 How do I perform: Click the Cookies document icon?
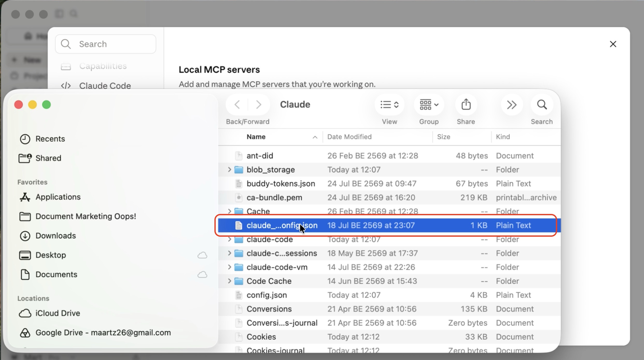pyautogui.click(x=239, y=337)
